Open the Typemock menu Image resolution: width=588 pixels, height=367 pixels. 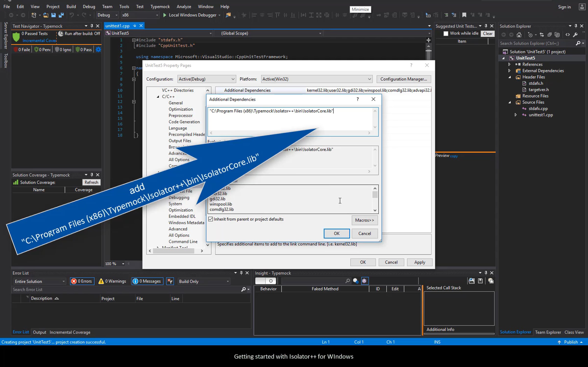(x=160, y=7)
